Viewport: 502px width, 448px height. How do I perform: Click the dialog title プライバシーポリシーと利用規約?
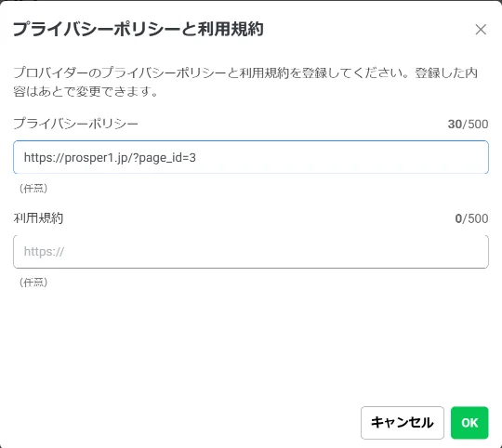pyautogui.click(x=138, y=29)
